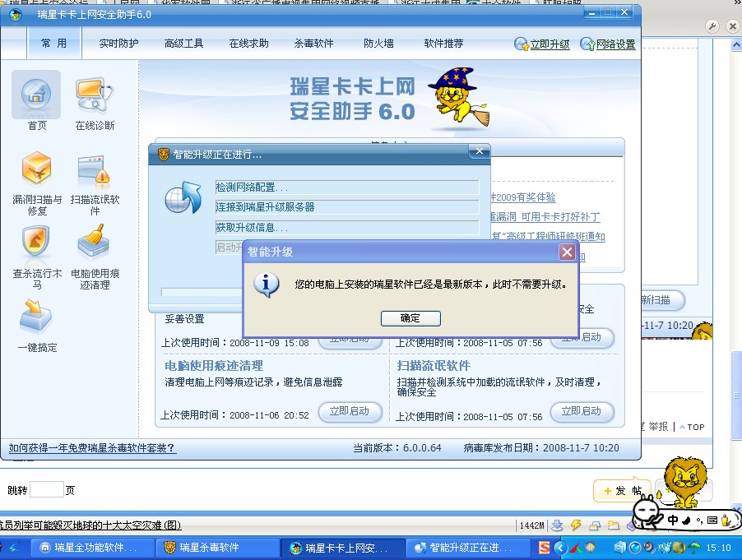Switch to the 实时防护 tab
The image size is (742, 560).
[118, 44]
